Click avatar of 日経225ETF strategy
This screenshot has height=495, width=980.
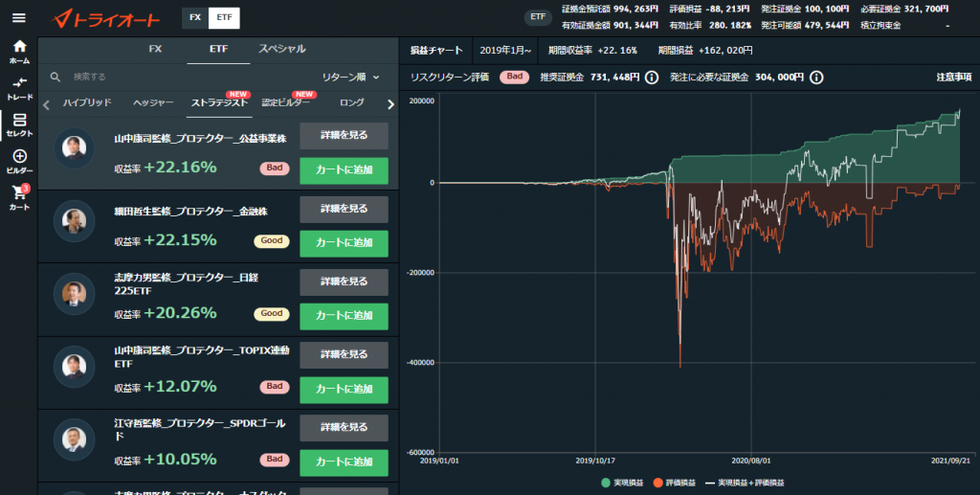[x=74, y=294]
